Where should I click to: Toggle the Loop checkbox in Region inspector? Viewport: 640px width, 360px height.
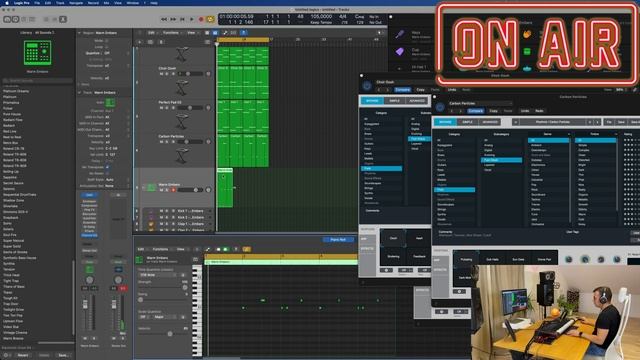(107, 47)
